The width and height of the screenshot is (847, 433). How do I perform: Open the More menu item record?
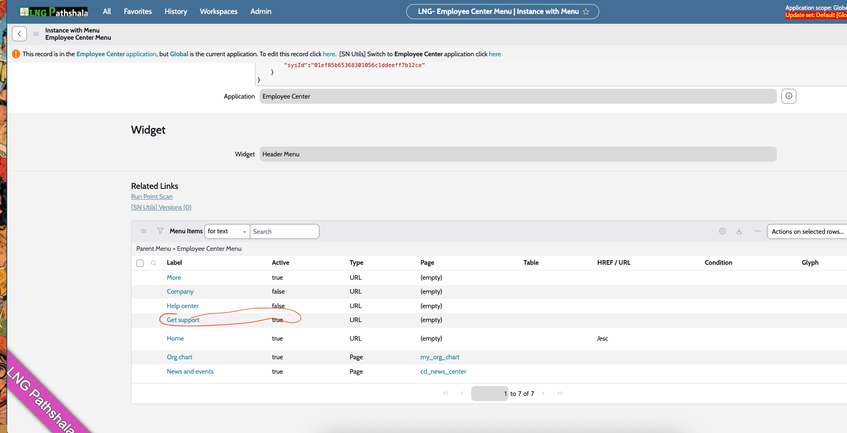point(174,278)
